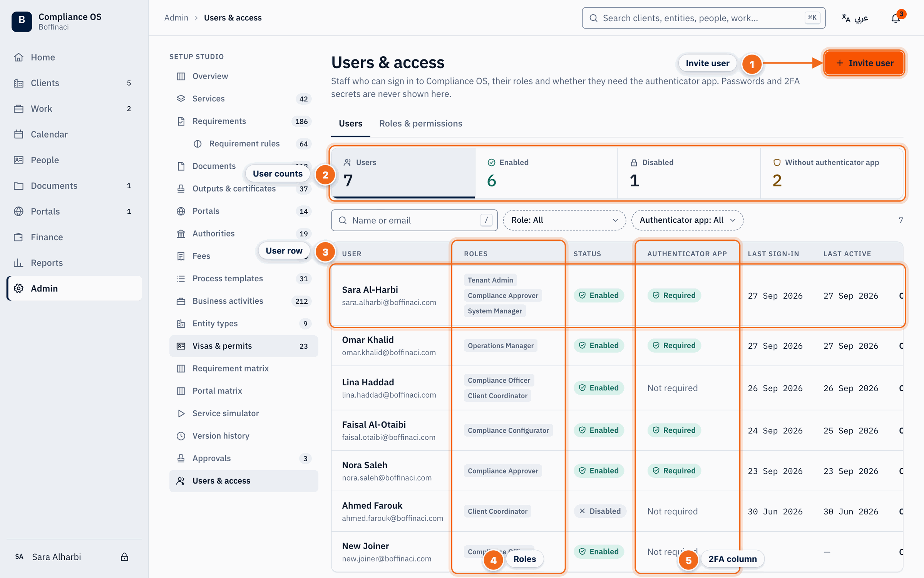Viewport: 924px width, 578px height.
Task: Filter by Without authenticator app card
Action: 832,173
